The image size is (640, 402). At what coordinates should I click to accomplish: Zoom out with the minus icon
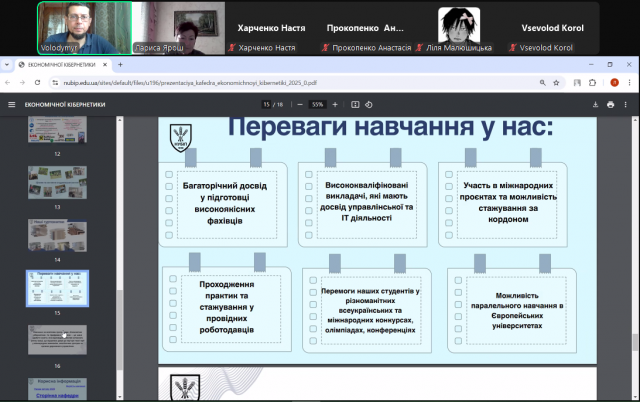coord(296,104)
